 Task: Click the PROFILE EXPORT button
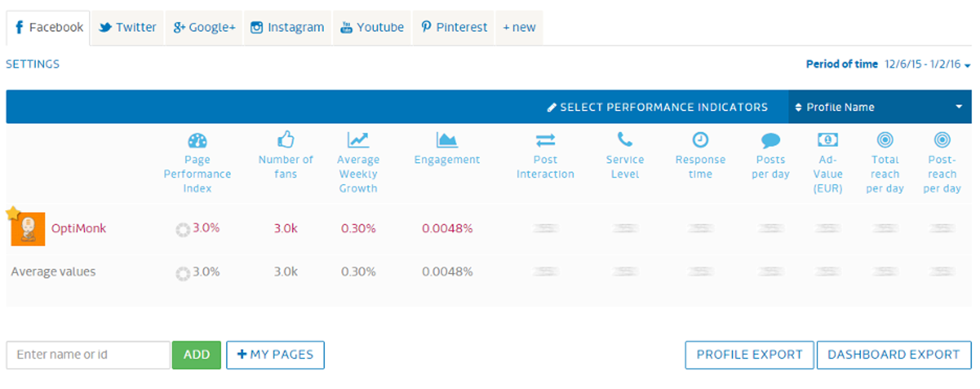click(749, 355)
